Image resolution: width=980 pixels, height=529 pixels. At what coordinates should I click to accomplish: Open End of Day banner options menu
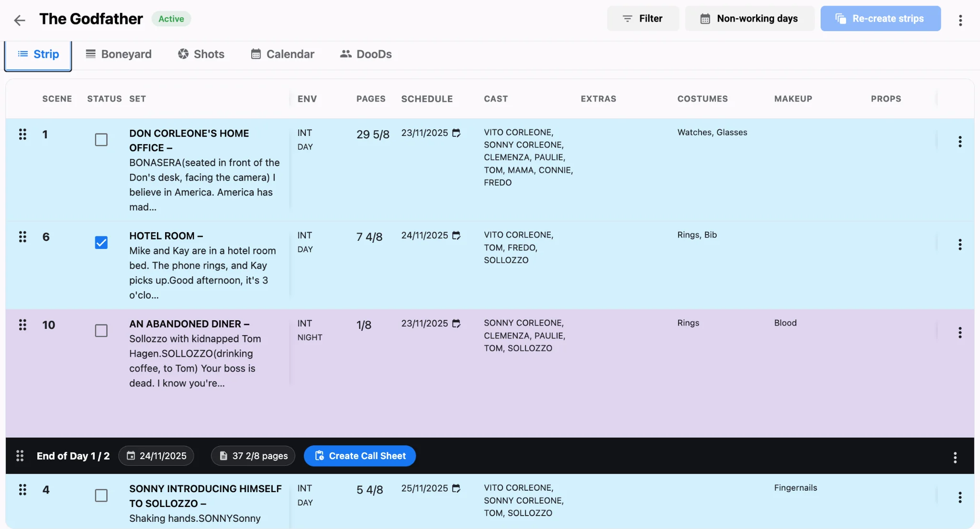pos(955,458)
